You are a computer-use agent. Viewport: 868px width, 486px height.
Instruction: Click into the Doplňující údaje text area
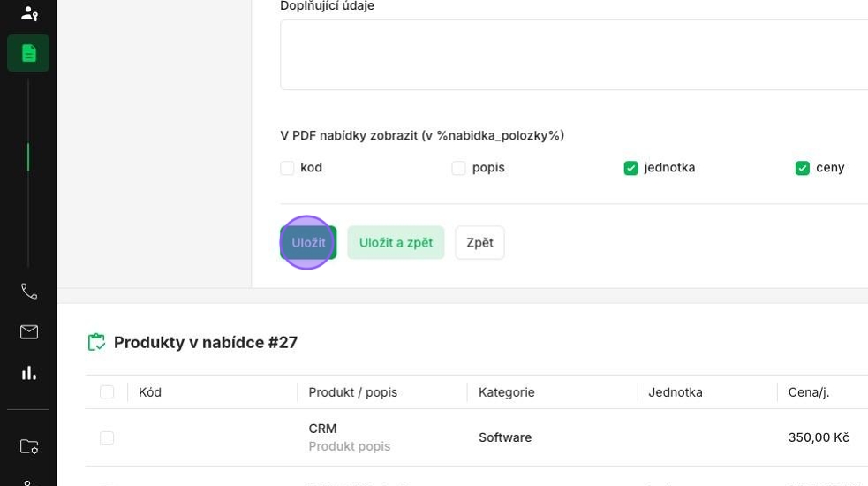[x=574, y=55]
